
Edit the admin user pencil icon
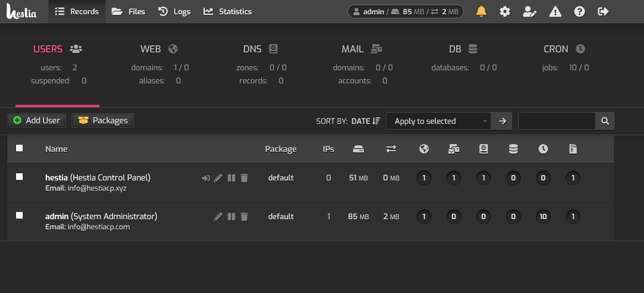click(218, 217)
